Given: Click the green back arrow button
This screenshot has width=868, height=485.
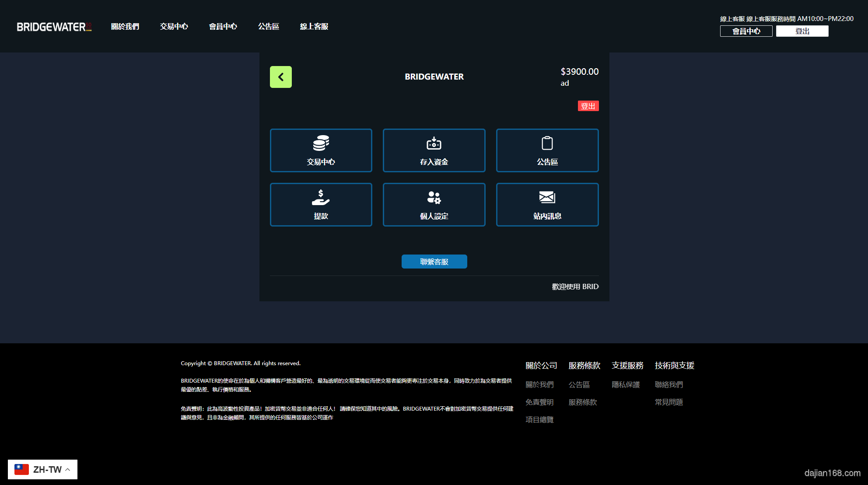Looking at the screenshot, I should [x=280, y=77].
